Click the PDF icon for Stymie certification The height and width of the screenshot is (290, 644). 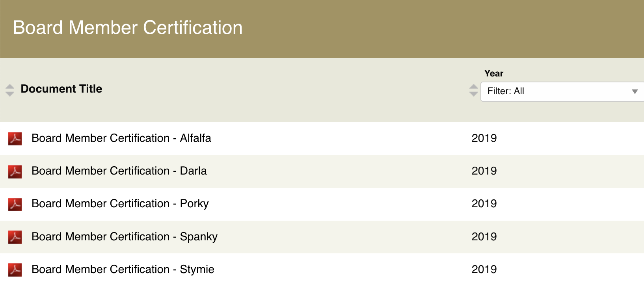(15, 270)
